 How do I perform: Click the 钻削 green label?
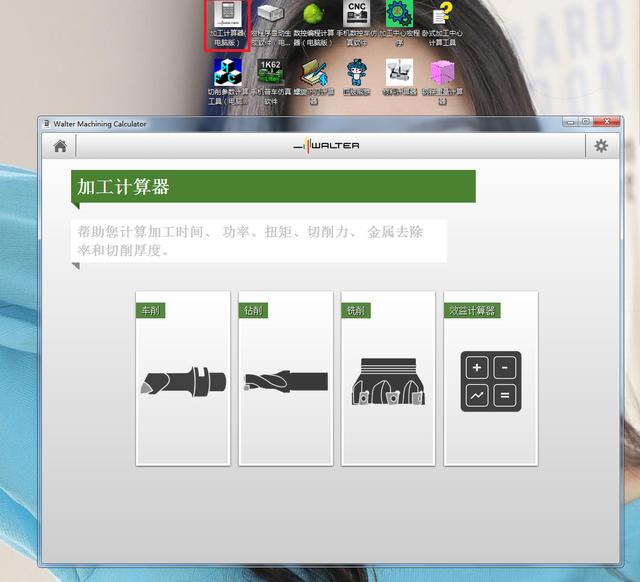(x=253, y=311)
